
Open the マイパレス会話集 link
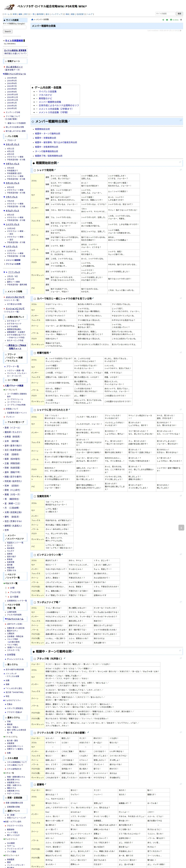coord(48,91)
